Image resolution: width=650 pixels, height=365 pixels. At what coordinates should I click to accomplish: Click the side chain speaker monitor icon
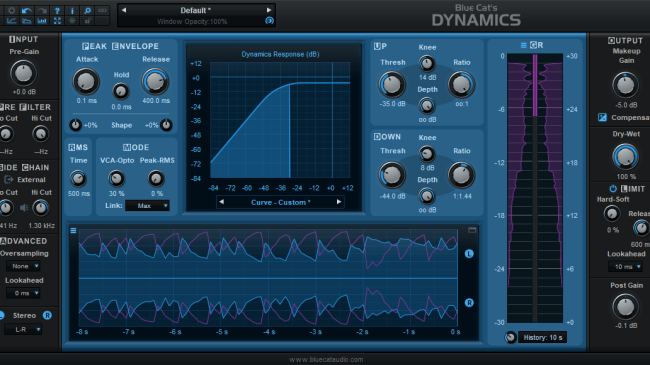coord(24,208)
